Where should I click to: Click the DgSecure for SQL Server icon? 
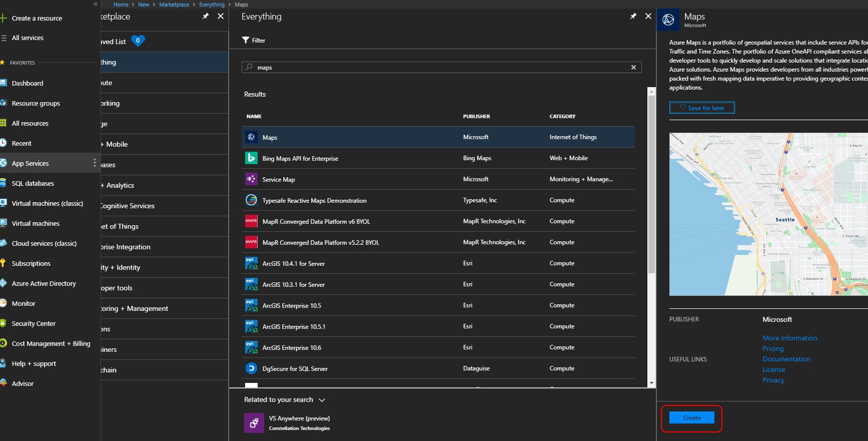click(x=251, y=368)
